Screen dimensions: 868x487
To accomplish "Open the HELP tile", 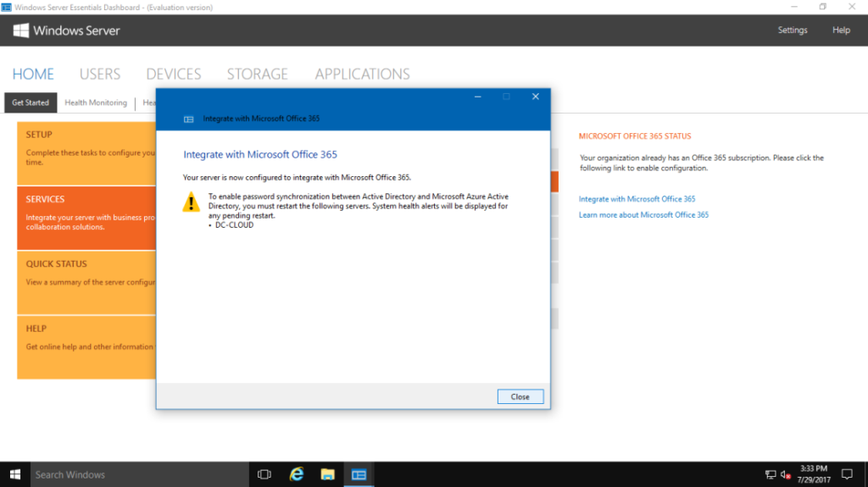I will (x=86, y=347).
